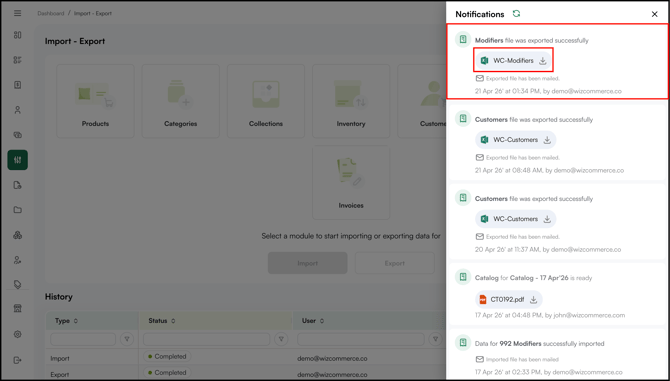Image resolution: width=670 pixels, height=381 pixels.
Task: Sort by the Status column
Action: point(173,321)
